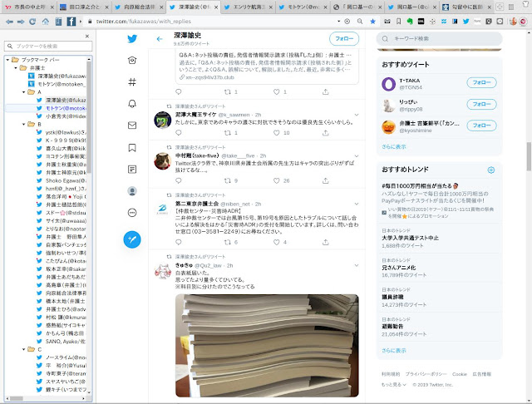
Task: Click the bookmark tree vertical scrollbar
Action: click(x=89, y=117)
